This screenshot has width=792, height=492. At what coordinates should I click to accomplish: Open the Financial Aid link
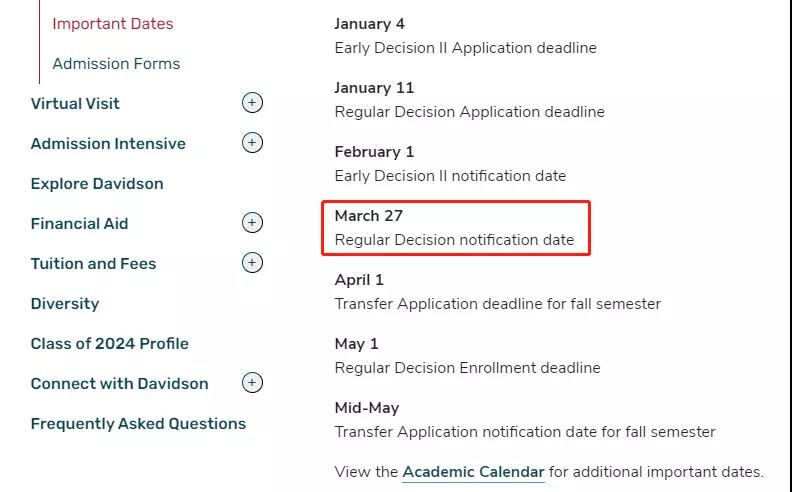point(79,224)
